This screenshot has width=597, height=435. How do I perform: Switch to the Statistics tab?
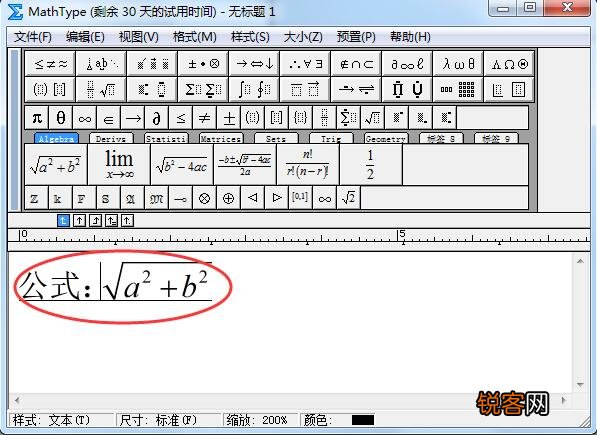166,139
